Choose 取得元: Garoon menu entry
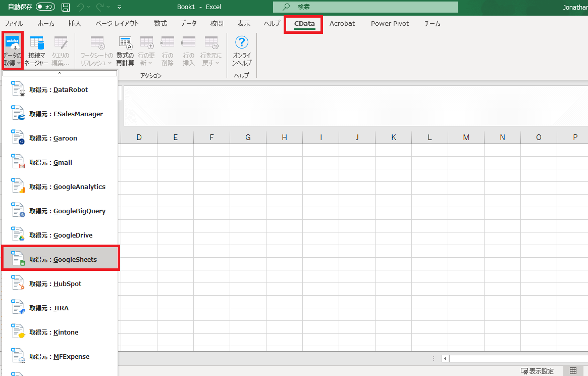This screenshot has width=588, height=376. (60, 138)
